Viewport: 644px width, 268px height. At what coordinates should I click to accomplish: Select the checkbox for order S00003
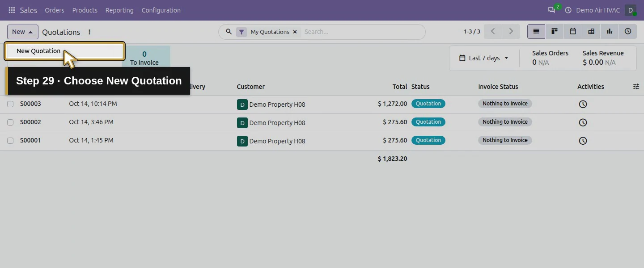[10, 104]
